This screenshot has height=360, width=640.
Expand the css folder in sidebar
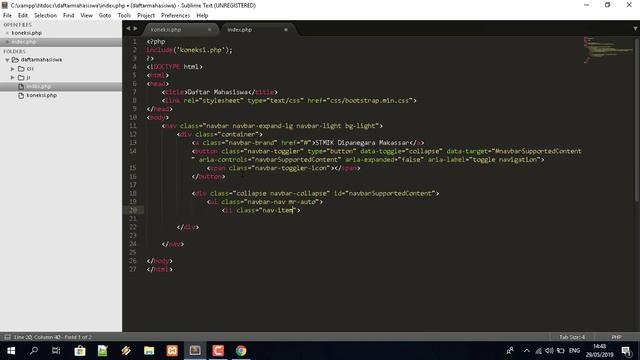(x=13, y=69)
